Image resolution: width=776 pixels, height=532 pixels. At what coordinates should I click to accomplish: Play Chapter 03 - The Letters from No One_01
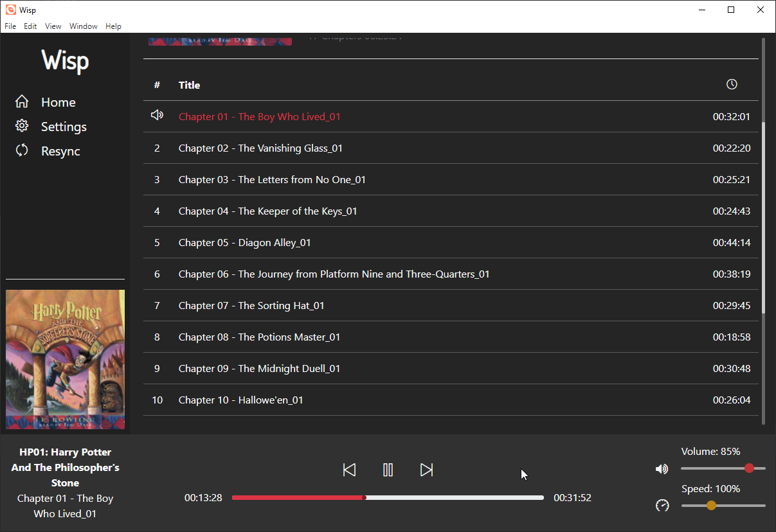tap(451, 179)
